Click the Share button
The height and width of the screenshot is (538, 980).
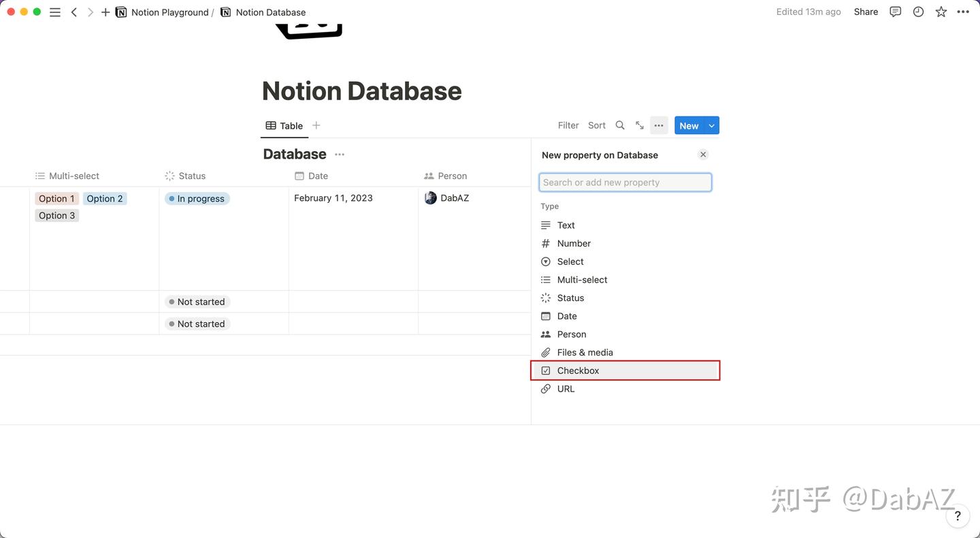tap(865, 12)
